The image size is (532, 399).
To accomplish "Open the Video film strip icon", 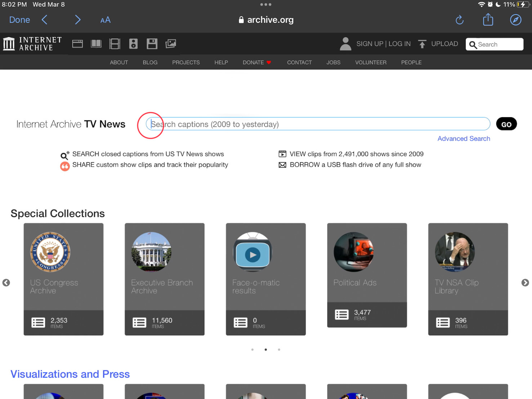I will pos(115,44).
